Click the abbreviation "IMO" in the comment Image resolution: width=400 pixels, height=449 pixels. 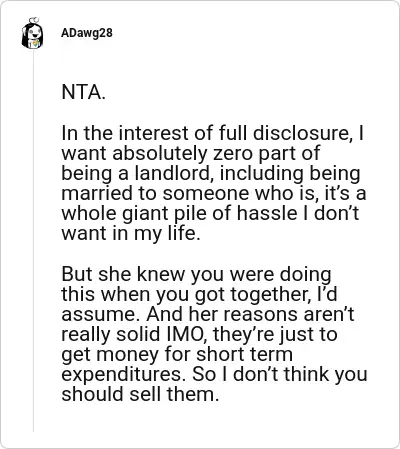point(187,334)
